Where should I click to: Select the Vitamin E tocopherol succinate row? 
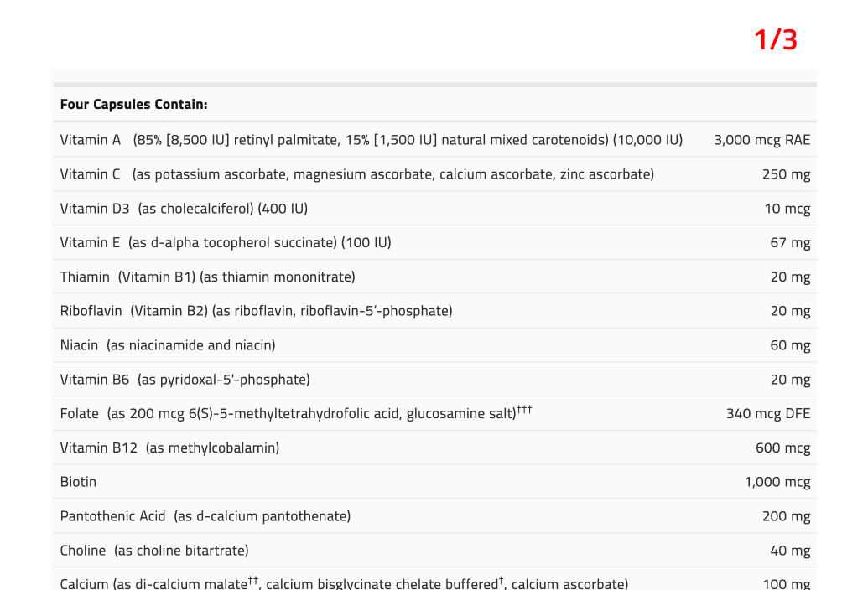point(434,243)
